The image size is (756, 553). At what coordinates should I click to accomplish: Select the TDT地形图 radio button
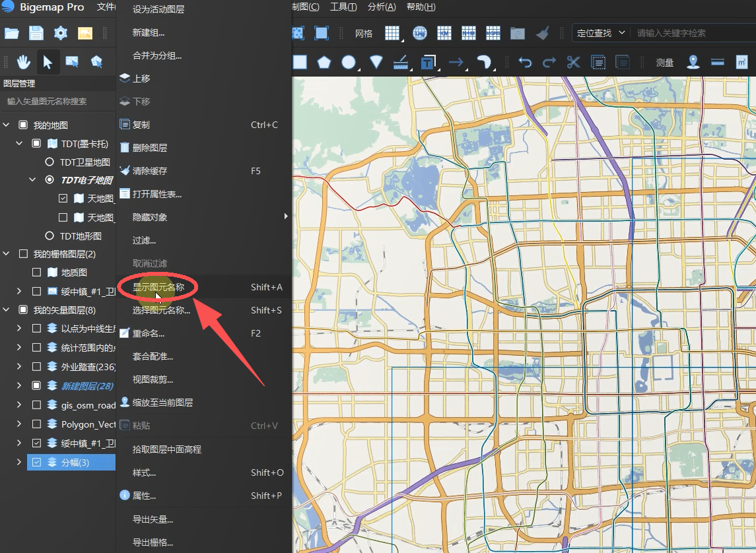(49, 236)
